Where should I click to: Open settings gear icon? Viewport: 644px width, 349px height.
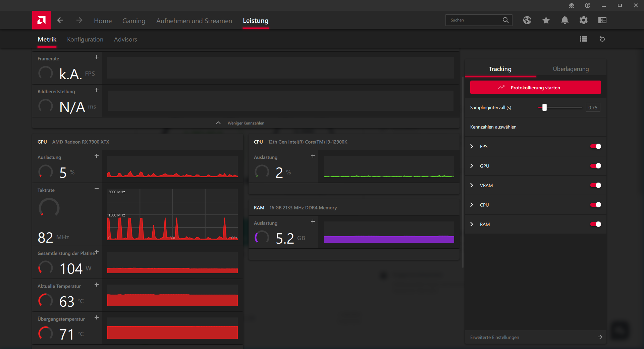pyautogui.click(x=584, y=20)
